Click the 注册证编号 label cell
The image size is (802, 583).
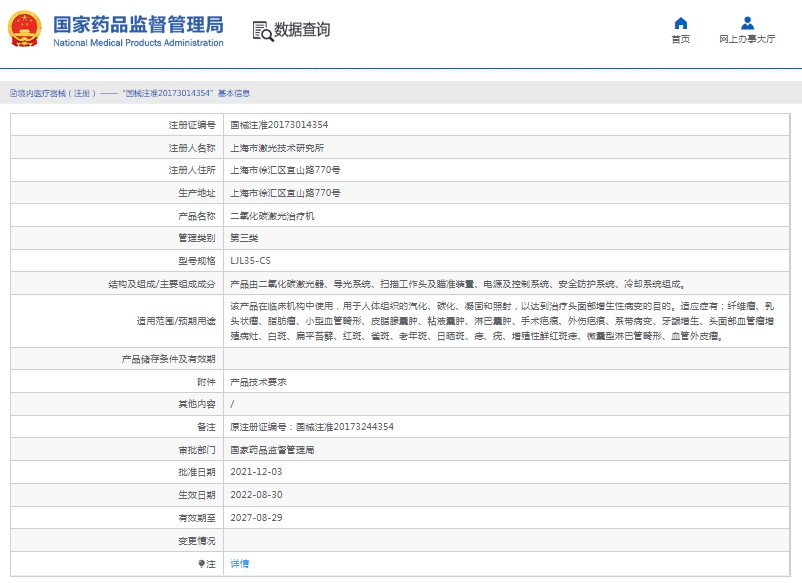click(117, 125)
